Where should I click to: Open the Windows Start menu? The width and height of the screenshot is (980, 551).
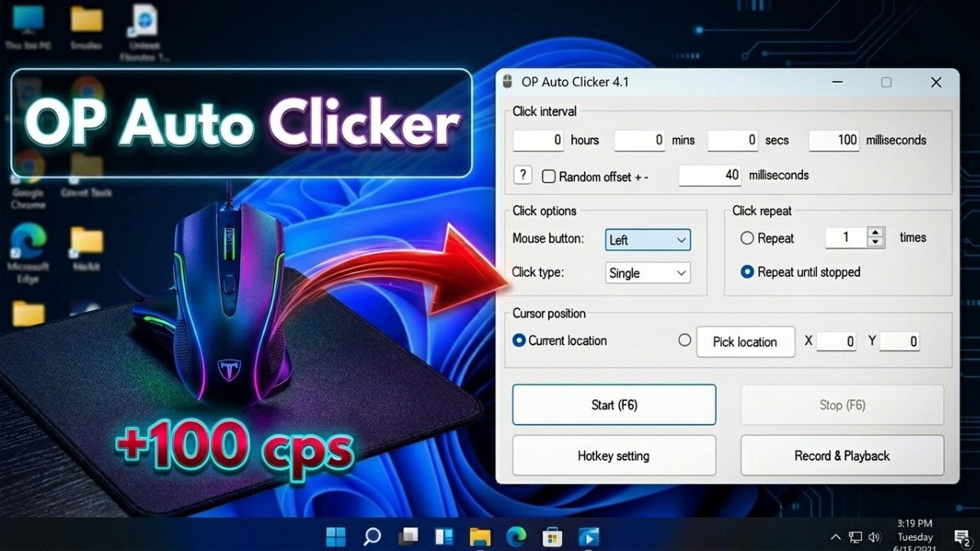pyautogui.click(x=335, y=536)
